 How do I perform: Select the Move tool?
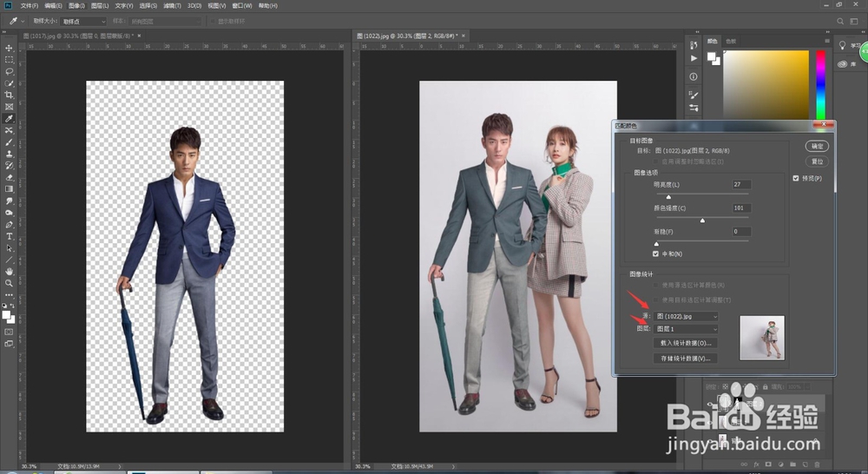point(10,48)
